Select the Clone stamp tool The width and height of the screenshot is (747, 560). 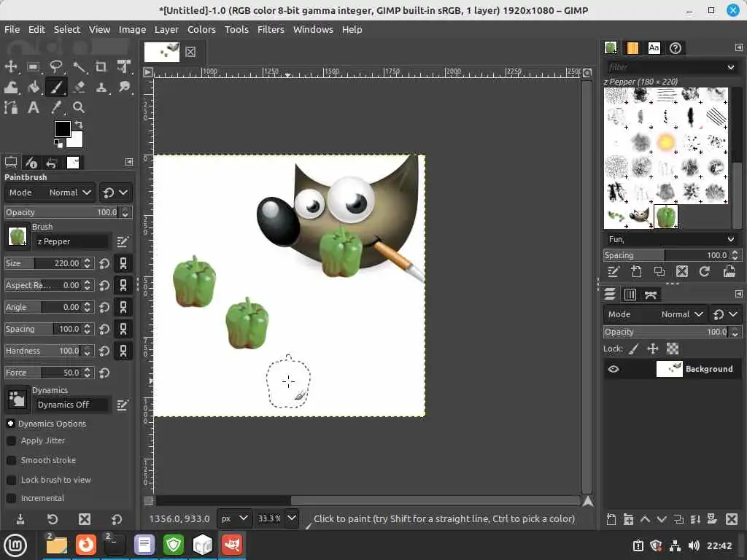click(101, 87)
